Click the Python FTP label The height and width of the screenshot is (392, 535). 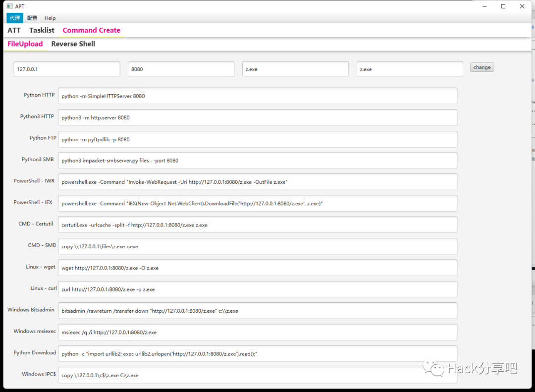coord(43,138)
